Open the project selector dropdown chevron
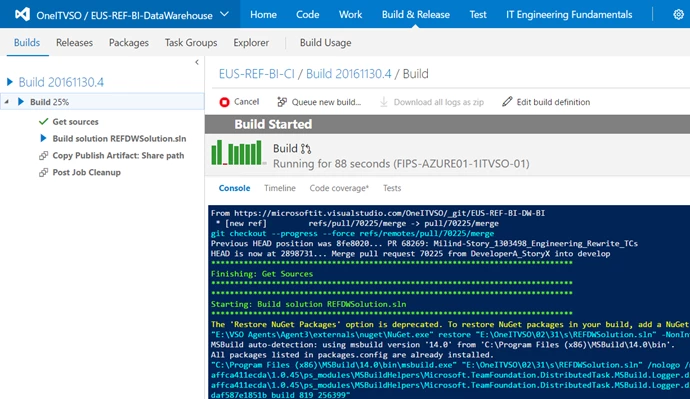Screen dimensions: 690x399 pyautogui.click(x=224, y=14)
